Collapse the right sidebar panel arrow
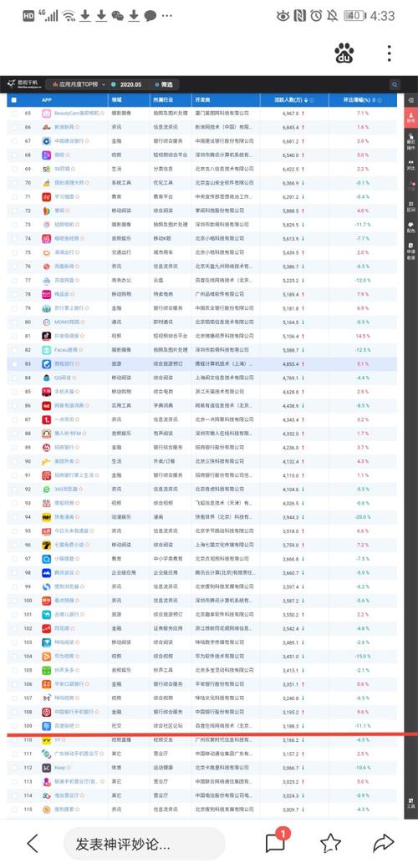 coord(410,99)
